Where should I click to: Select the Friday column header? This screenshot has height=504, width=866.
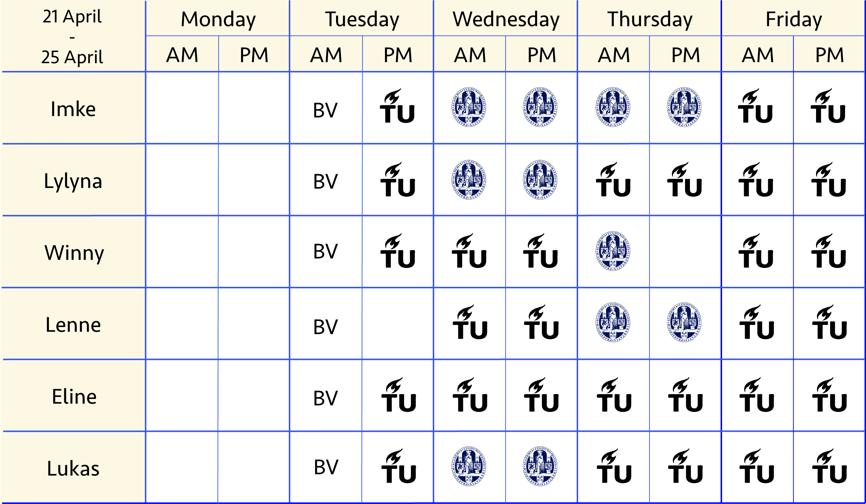click(x=794, y=19)
